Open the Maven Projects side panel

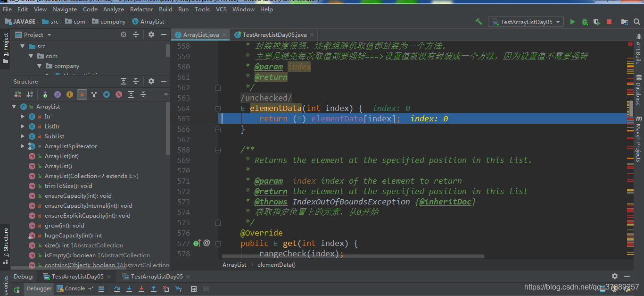tap(639, 140)
